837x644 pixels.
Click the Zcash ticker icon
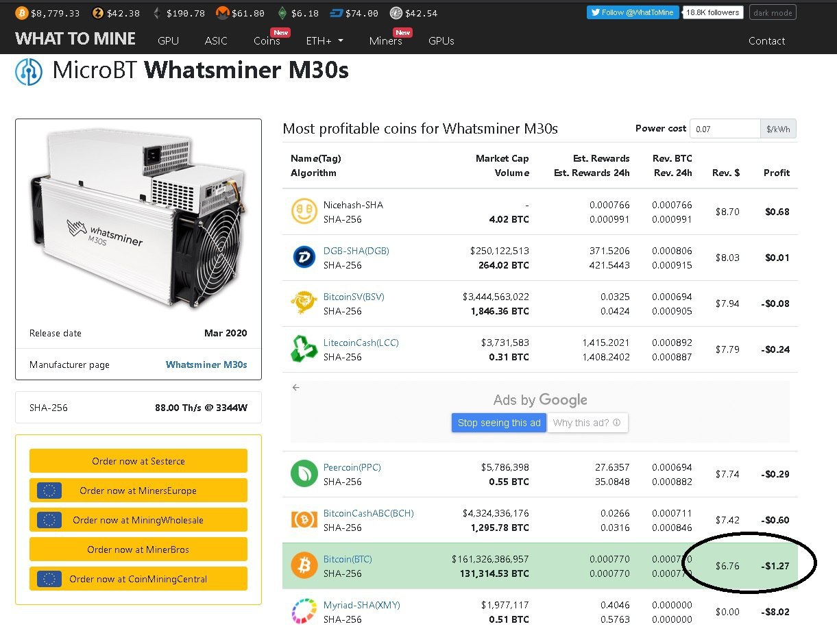(98, 13)
